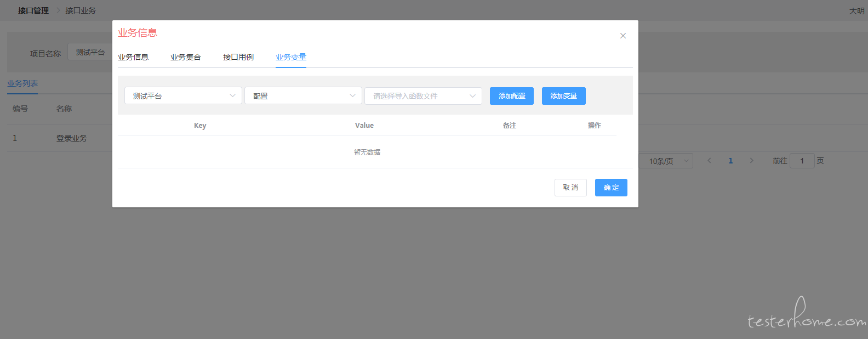Open the 配置 type dropdown

(303, 95)
